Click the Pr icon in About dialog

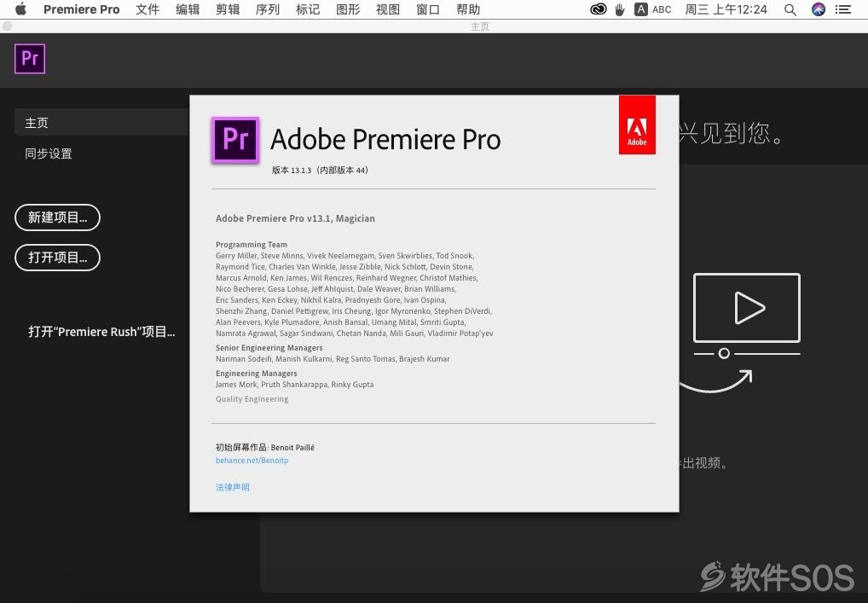pos(235,140)
